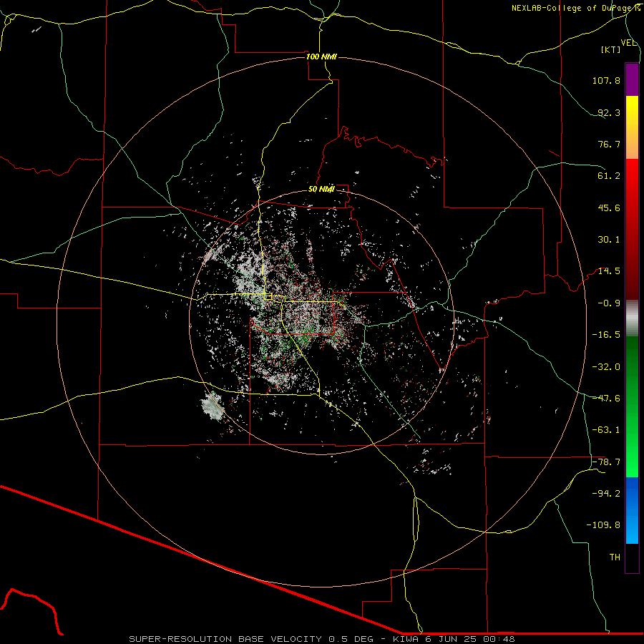644x644 pixels.
Task: Select the -16.5 velocity scale value
Action: coord(606,335)
